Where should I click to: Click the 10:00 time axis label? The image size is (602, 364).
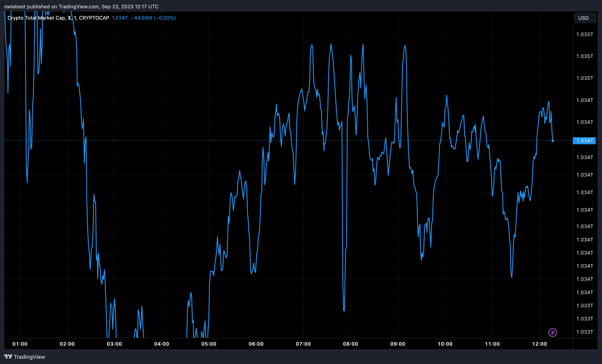pos(445,344)
